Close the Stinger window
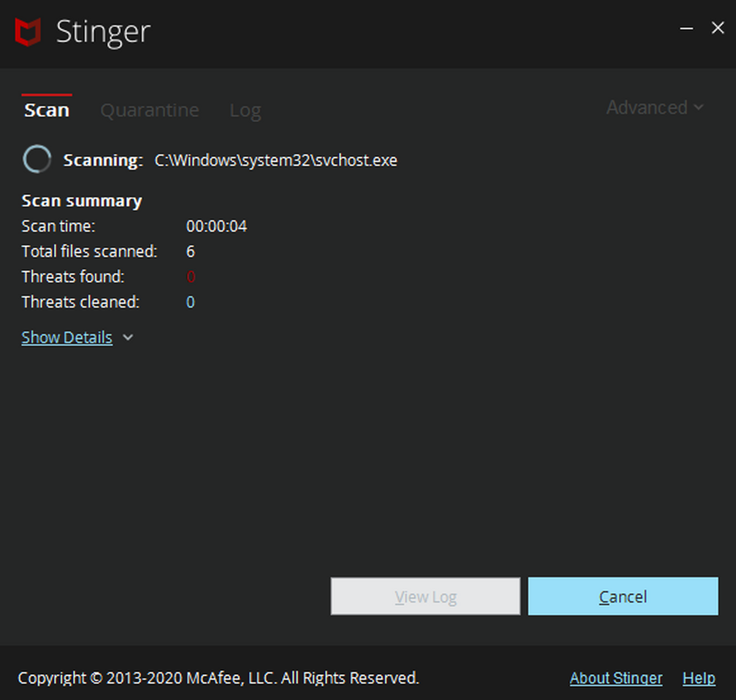Image resolution: width=736 pixels, height=700 pixels. 718,28
